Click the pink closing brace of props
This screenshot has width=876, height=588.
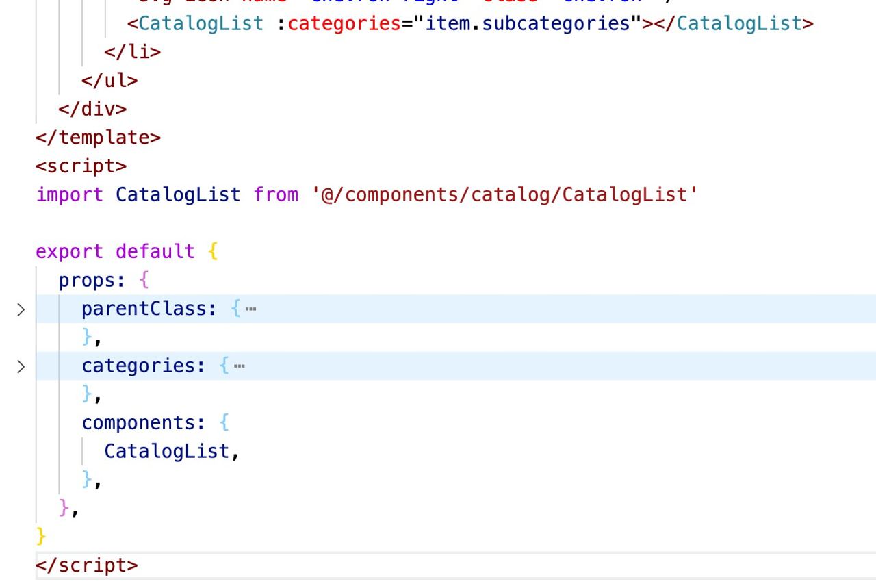pos(64,509)
